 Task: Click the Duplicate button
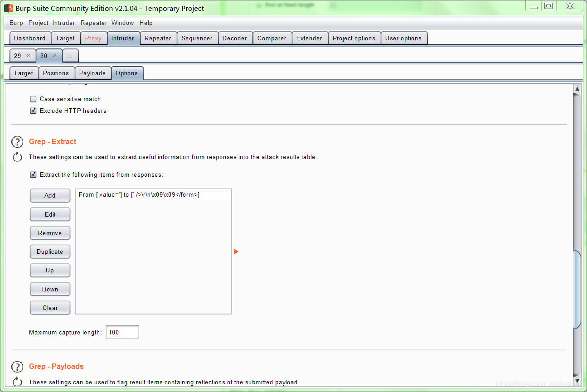(x=50, y=252)
